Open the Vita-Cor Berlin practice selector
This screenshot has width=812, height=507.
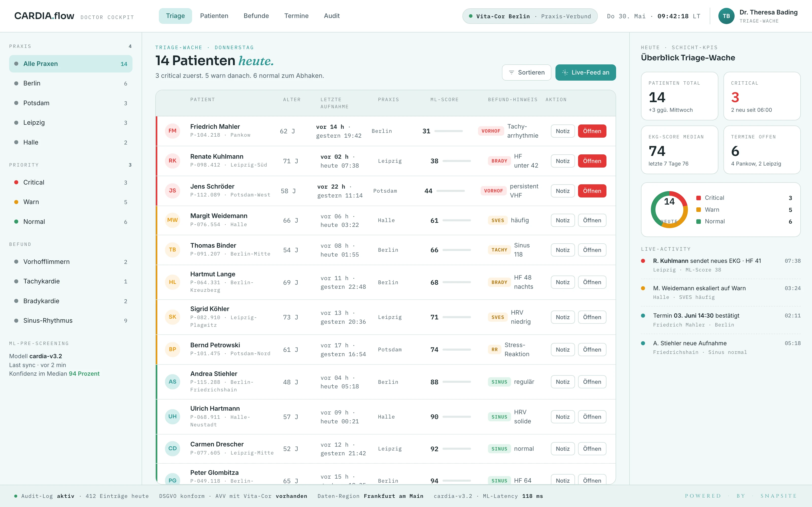pyautogui.click(x=530, y=16)
